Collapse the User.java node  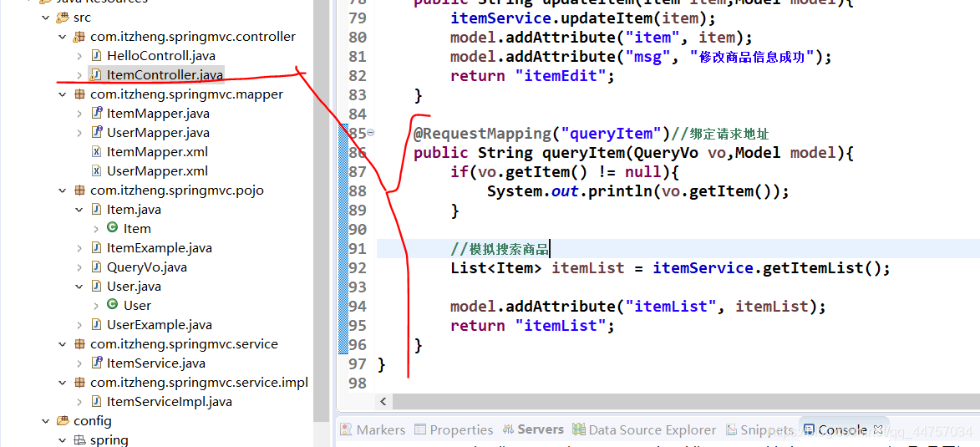(x=79, y=287)
